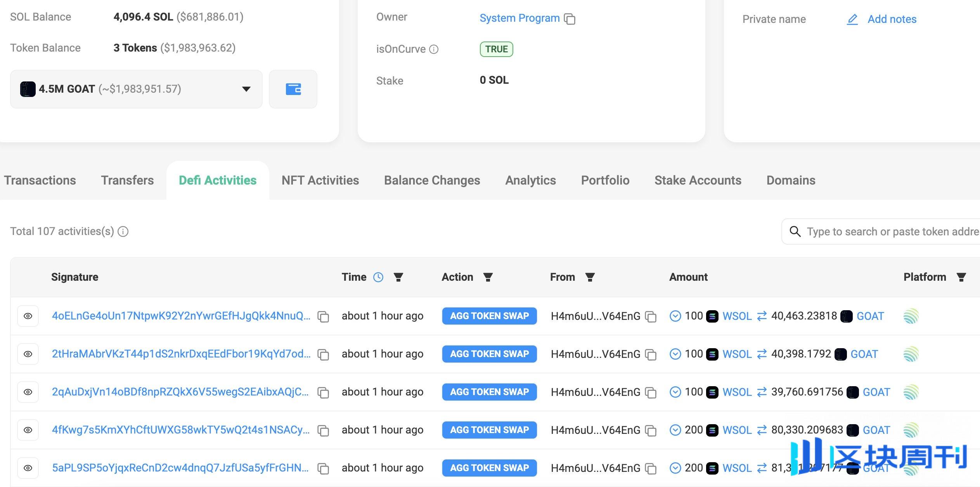The height and width of the screenshot is (487, 980).
Task: Click the AGG TOKEN SWAP badge in the 4oELnGe4 row
Action: tap(490, 316)
